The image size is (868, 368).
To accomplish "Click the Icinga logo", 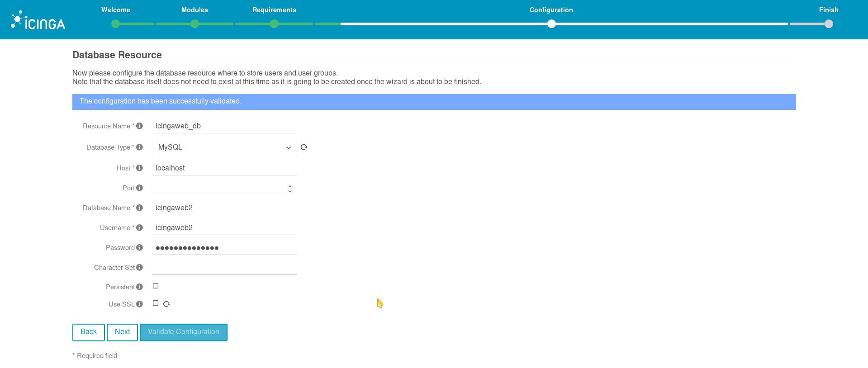I will tap(38, 20).
